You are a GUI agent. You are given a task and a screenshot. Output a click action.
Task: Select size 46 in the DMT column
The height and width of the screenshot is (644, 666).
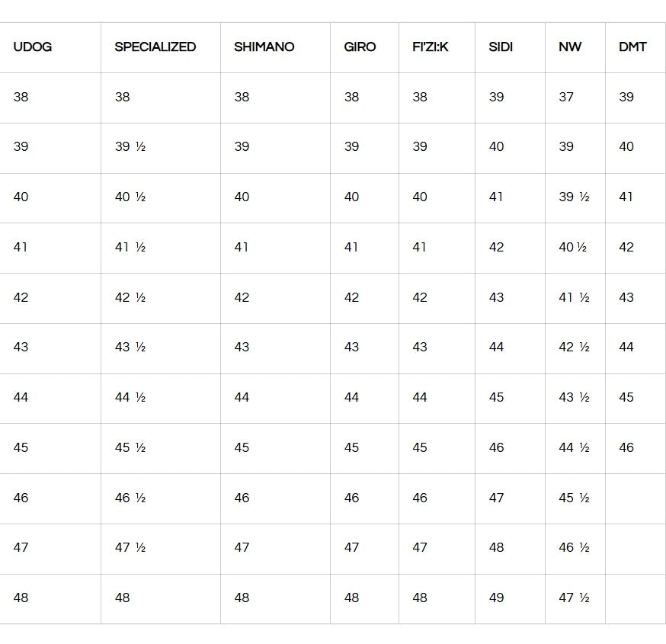[x=626, y=448]
